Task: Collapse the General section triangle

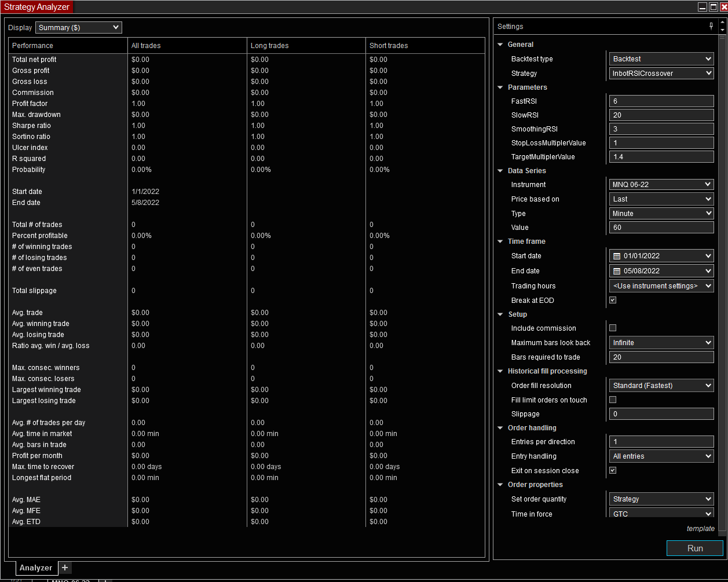Action: coord(500,45)
